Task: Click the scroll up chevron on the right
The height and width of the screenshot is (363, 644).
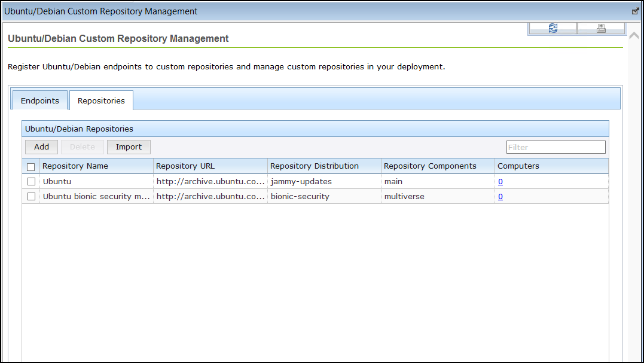Action: point(634,36)
